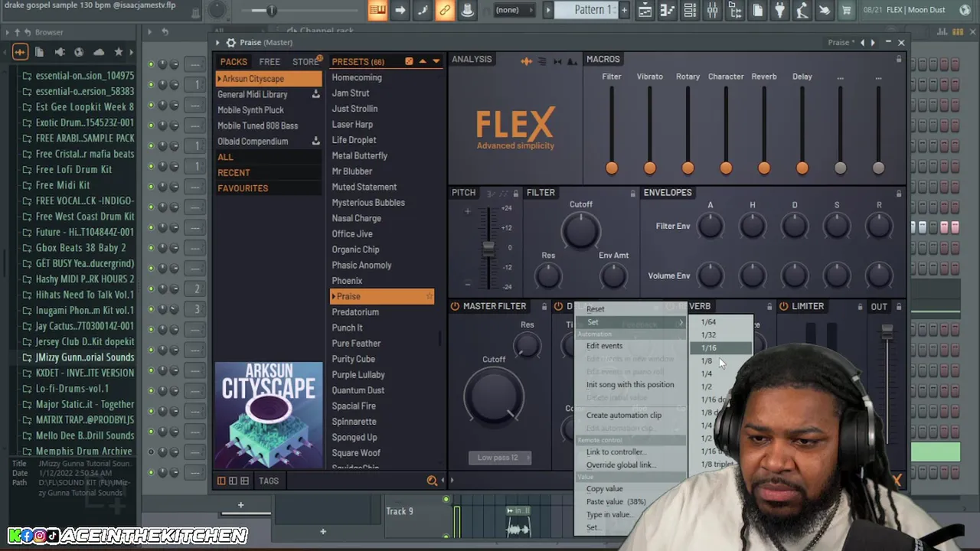Expand the plugin menu arrow beside gear
The height and width of the screenshot is (551, 980).
(217, 42)
